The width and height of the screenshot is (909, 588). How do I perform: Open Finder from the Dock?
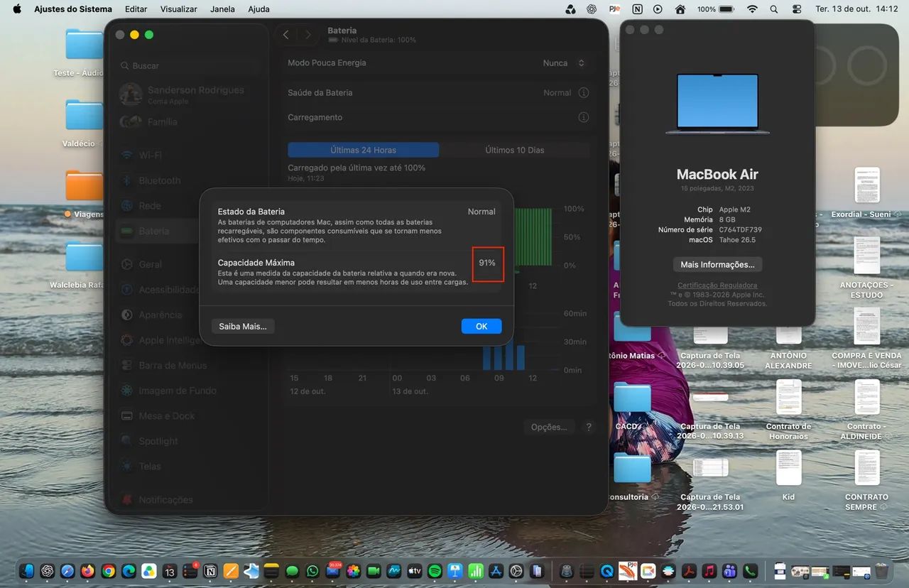(27, 571)
